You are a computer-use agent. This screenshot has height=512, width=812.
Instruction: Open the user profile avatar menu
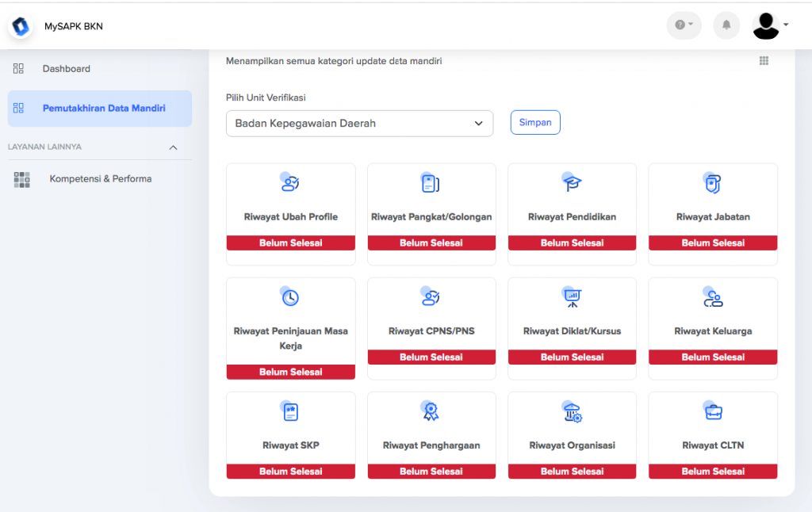pos(770,25)
